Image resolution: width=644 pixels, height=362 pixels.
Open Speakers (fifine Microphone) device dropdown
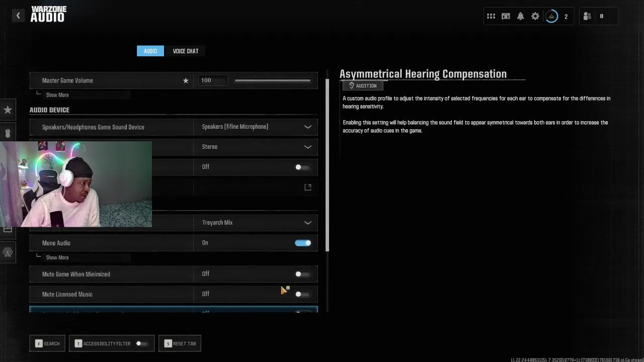[x=256, y=127]
